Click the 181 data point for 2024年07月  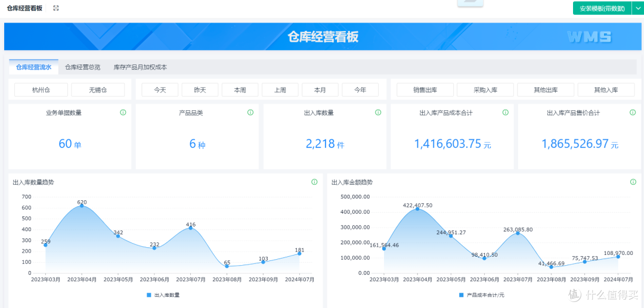pyautogui.click(x=299, y=253)
